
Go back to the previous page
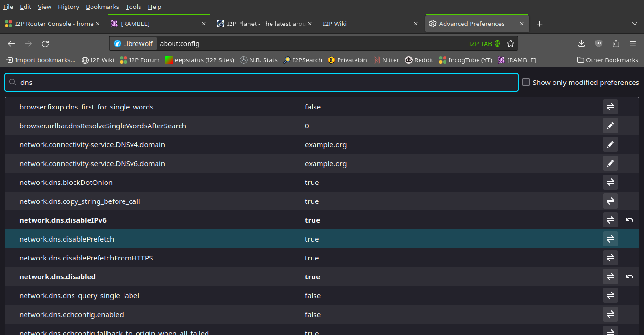[x=11, y=43]
